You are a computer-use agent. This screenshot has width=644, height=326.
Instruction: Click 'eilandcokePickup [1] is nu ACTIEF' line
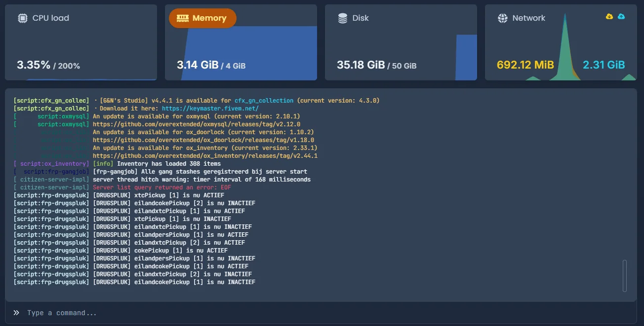click(170, 266)
